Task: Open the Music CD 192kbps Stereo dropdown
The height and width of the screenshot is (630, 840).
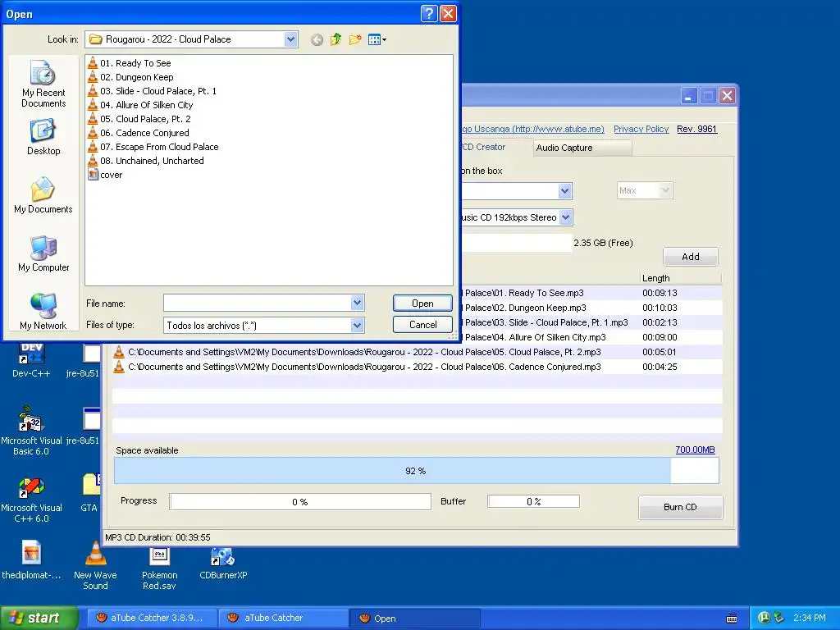Action: [x=565, y=217]
